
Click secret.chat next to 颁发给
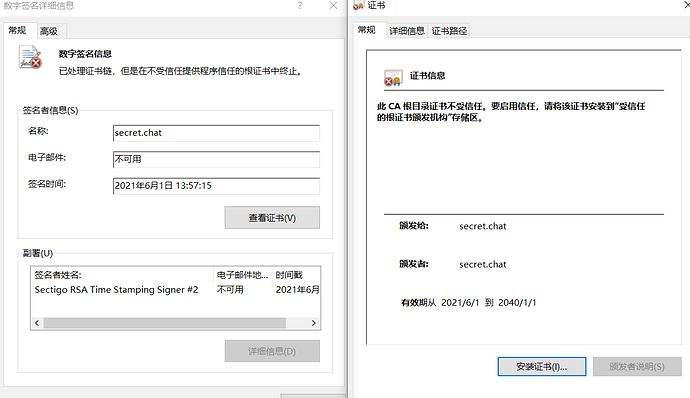point(483,226)
